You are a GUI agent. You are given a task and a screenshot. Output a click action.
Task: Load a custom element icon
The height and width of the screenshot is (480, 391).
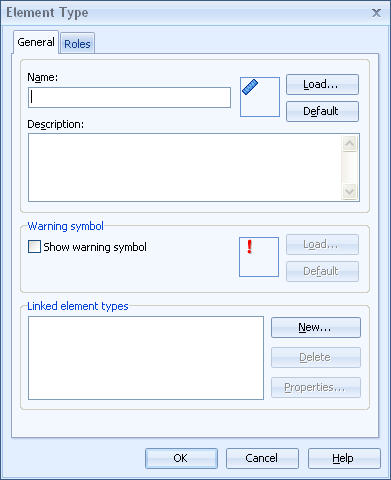coord(322,85)
